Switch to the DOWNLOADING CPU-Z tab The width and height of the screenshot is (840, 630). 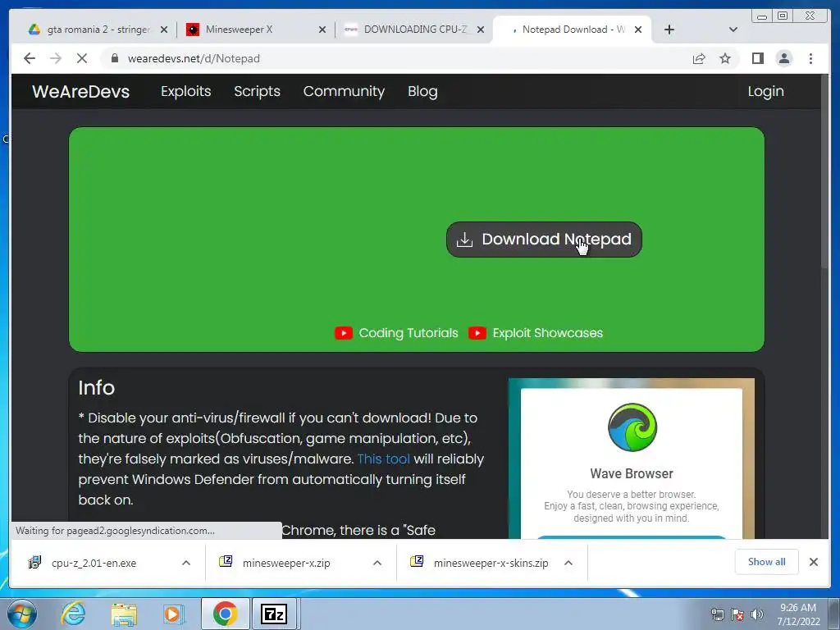tap(416, 30)
